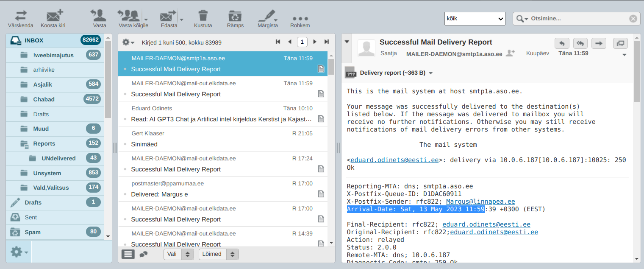Click the Final-Recipient email link
The image size is (644, 269).
click(486, 224)
